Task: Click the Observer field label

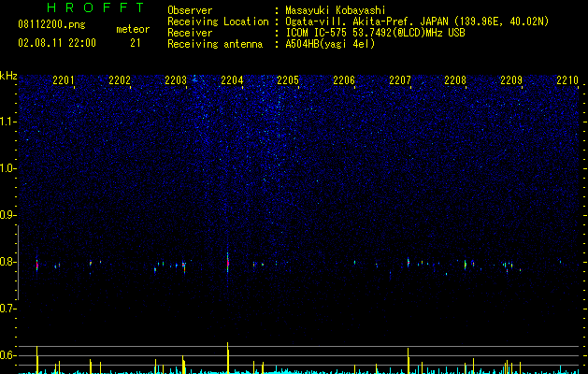Action: (190, 10)
